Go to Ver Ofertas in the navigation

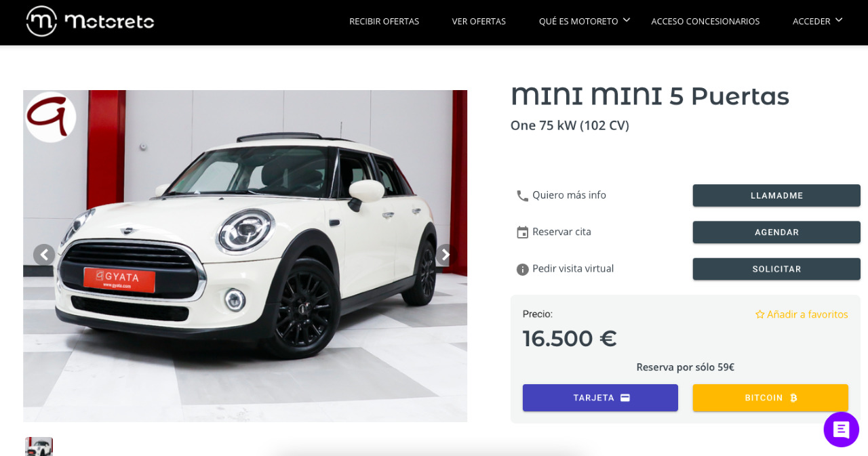(x=479, y=21)
